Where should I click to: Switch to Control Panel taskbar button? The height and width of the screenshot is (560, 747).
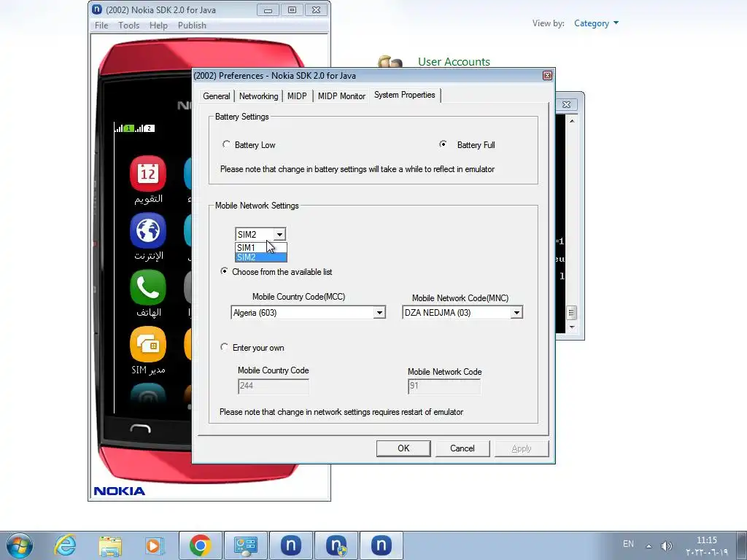(x=245, y=545)
